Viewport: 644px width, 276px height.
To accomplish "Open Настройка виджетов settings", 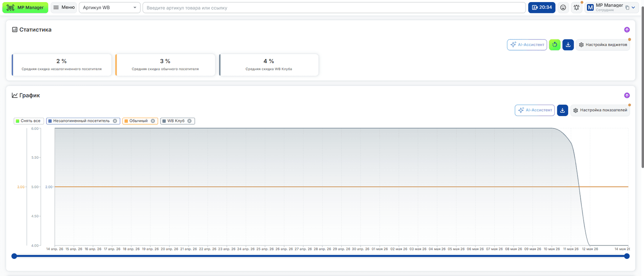I will pos(603,45).
